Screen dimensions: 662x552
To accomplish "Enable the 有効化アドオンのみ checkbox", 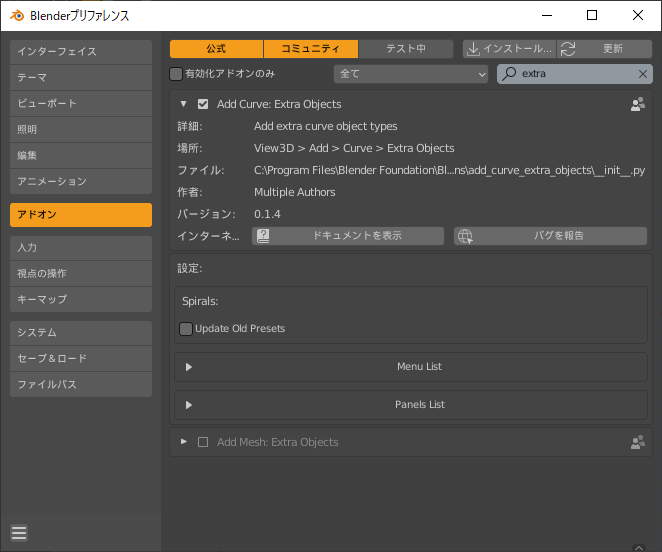I will [x=176, y=74].
